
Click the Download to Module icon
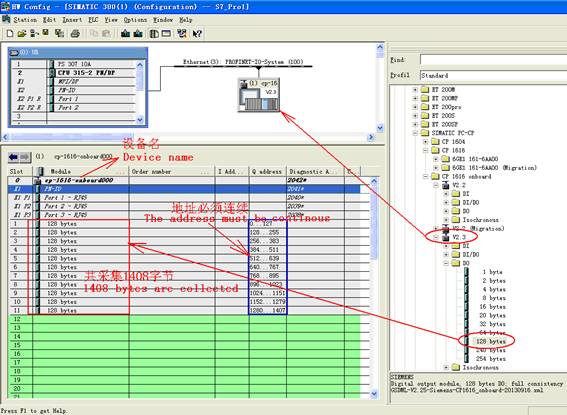(x=125, y=34)
